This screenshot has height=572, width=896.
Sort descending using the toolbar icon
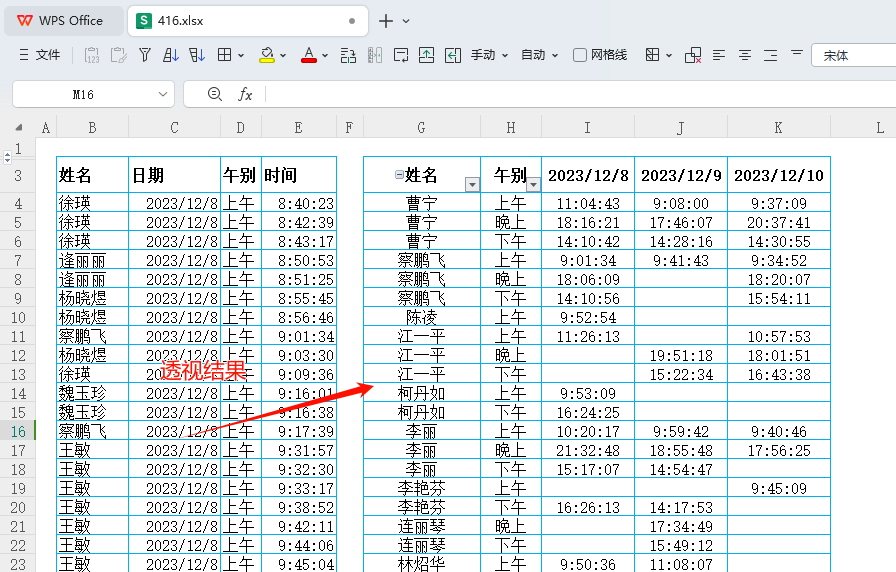pos(197,55)
